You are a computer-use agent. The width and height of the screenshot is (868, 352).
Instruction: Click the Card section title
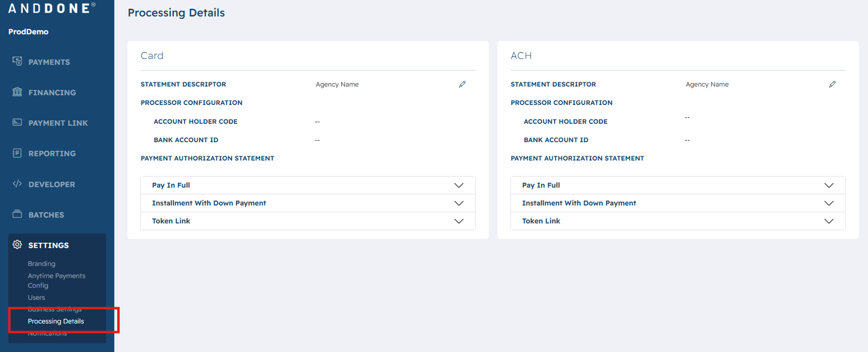[x=152, y=55]
